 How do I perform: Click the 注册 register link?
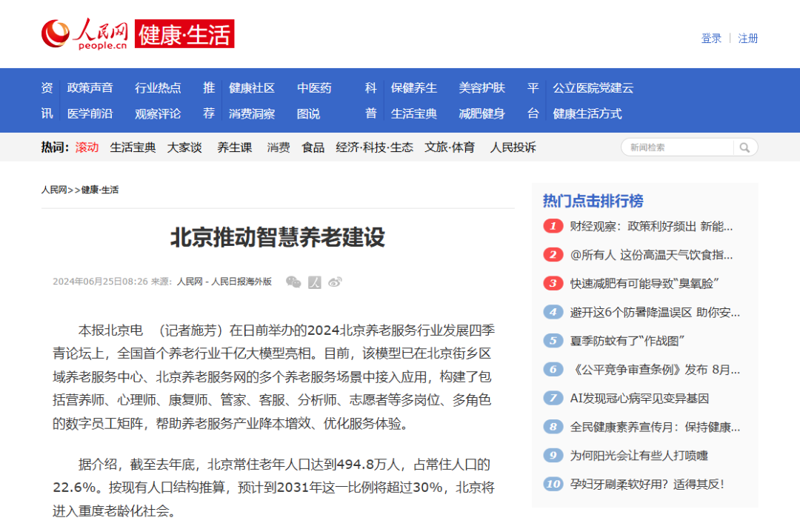click(748, 39)
